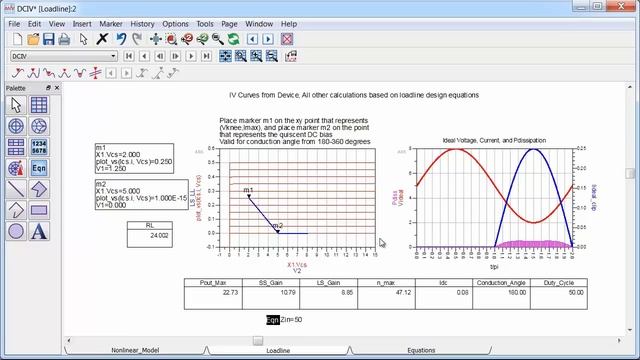640x360 pixels.
Task: Insert a Smith chart from Palette
Action: pos(39,126)
